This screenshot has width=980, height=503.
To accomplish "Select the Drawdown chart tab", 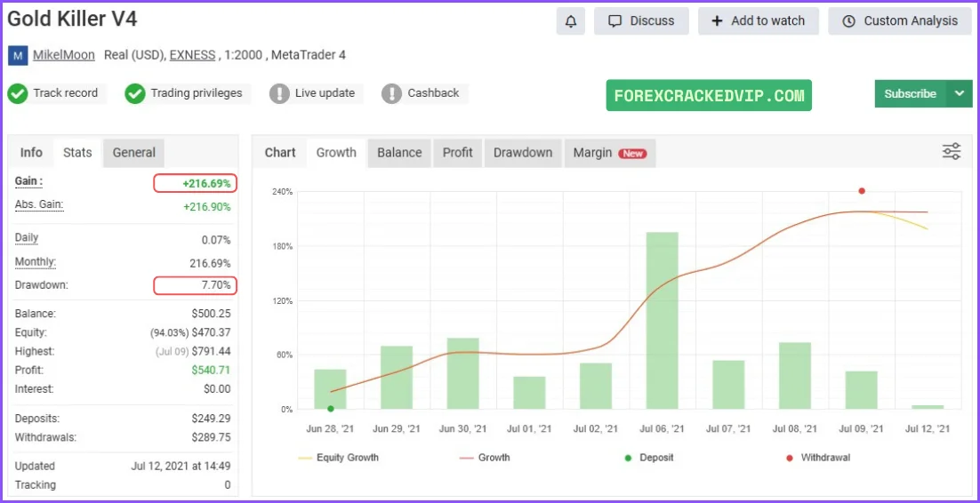I will pos(523,153).
